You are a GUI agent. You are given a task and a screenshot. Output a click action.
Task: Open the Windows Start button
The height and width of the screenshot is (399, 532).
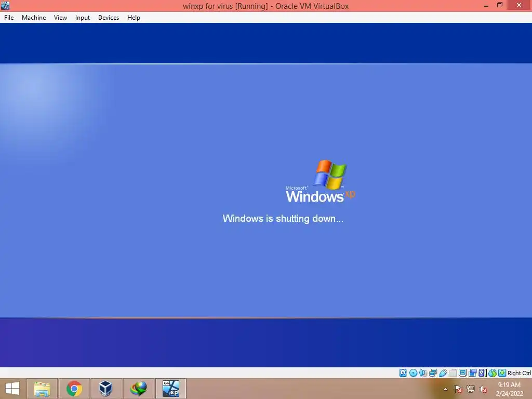click(x=12, y=389)
